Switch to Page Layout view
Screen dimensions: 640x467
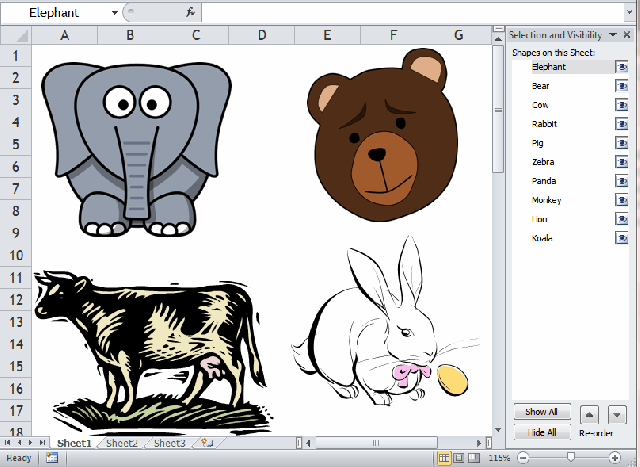coord(459,457)
